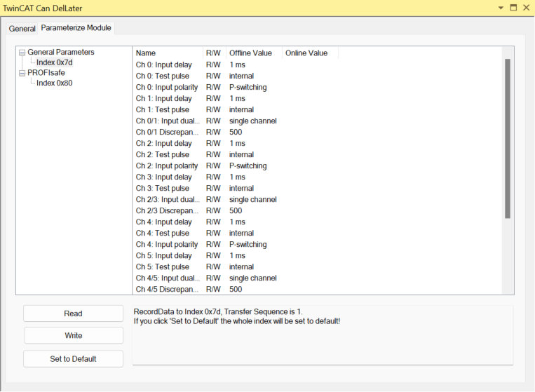Click the Write button
Image resolution: width=535 pixels, height=392 pixels.
click(74, 335)
